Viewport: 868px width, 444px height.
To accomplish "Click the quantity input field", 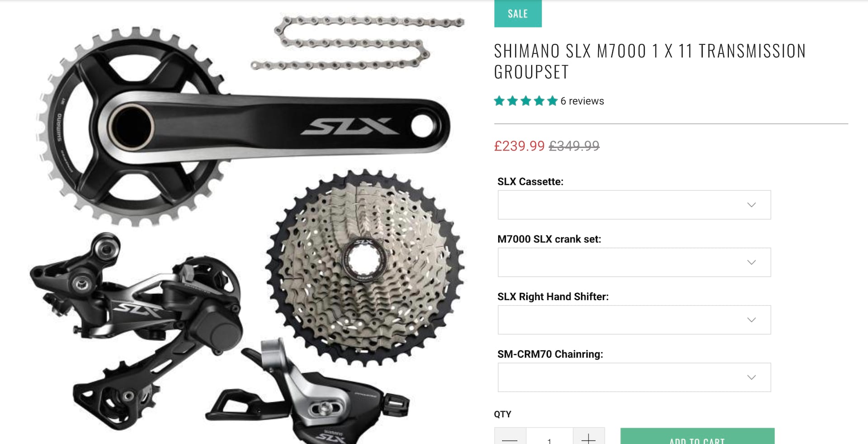I will tap(549, 437).
